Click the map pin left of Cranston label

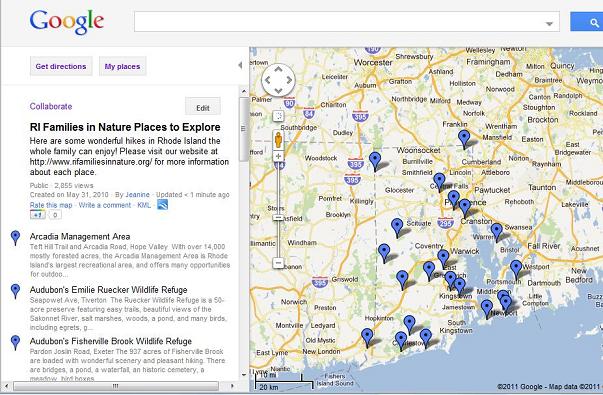(465, 207)
